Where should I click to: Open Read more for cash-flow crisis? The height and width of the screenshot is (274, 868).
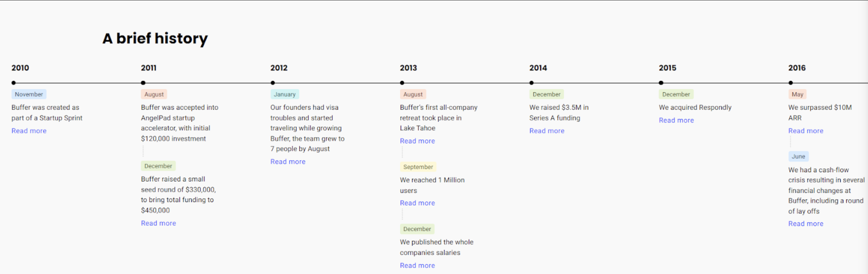click(x=805, y=224)
